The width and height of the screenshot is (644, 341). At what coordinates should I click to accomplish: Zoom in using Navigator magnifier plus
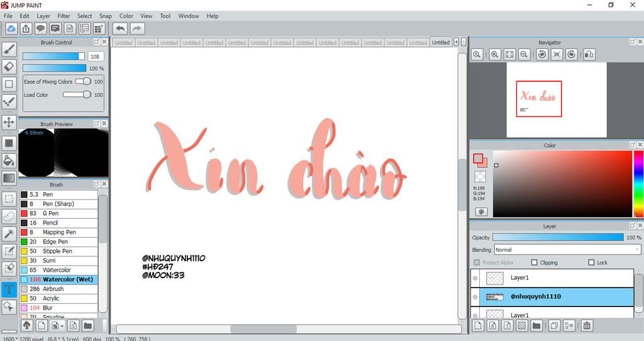click(494, 54)
